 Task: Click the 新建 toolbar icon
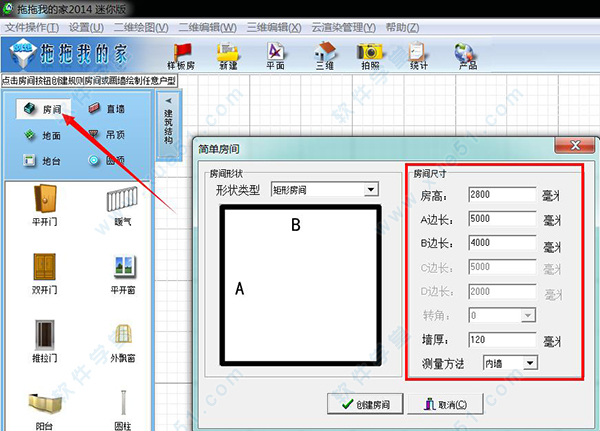pos(229,56)
